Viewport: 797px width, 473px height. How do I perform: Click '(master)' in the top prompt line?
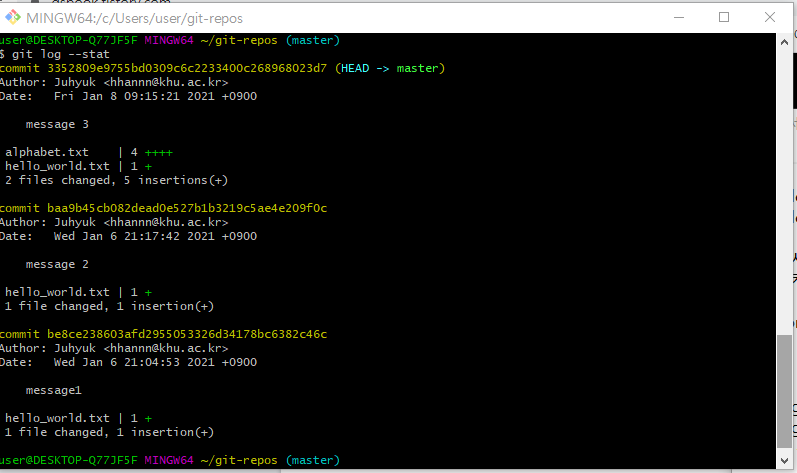click(313, 40)
